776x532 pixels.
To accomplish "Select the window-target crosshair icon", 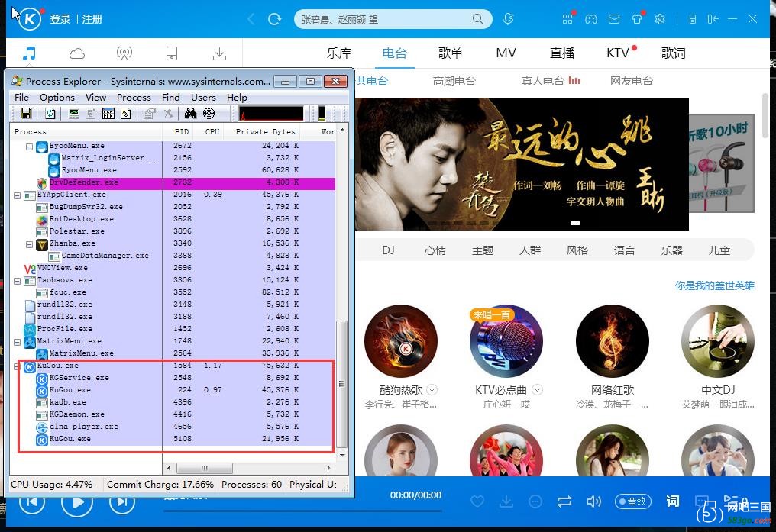I will (209, 113).
